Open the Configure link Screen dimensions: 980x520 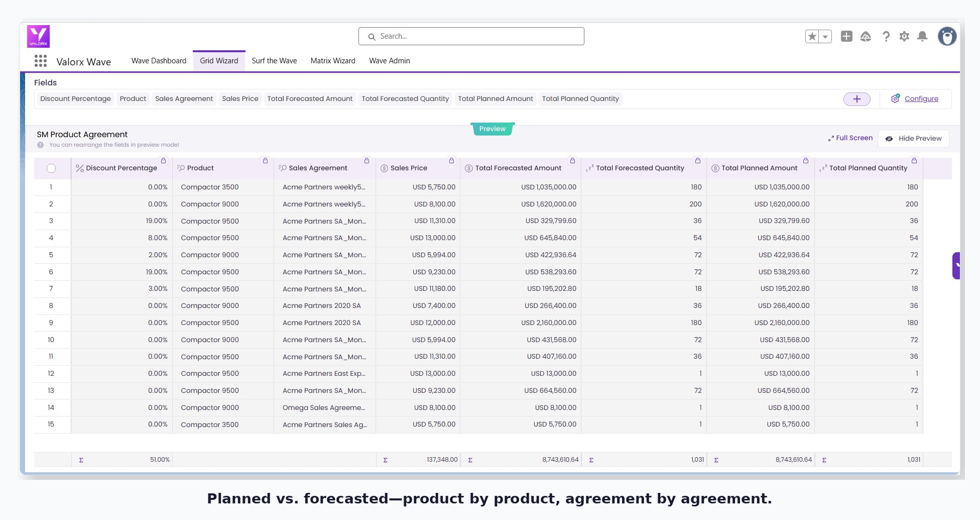[921, 99]
